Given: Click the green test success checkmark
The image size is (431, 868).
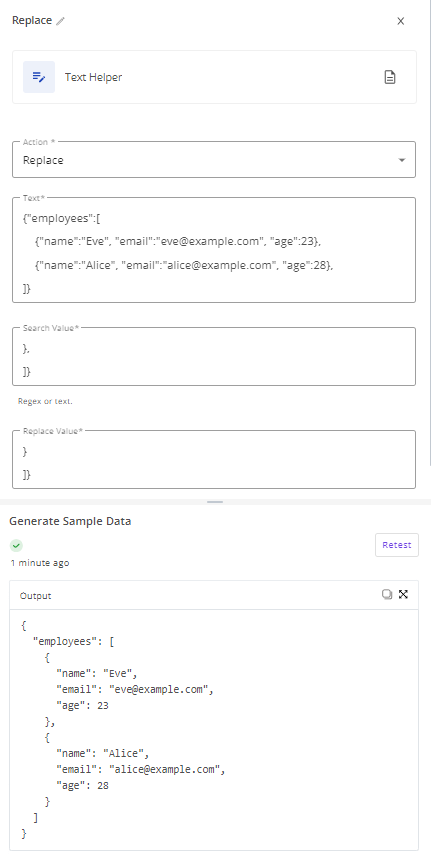Looking at the screenshot, I should coord(17,546).
